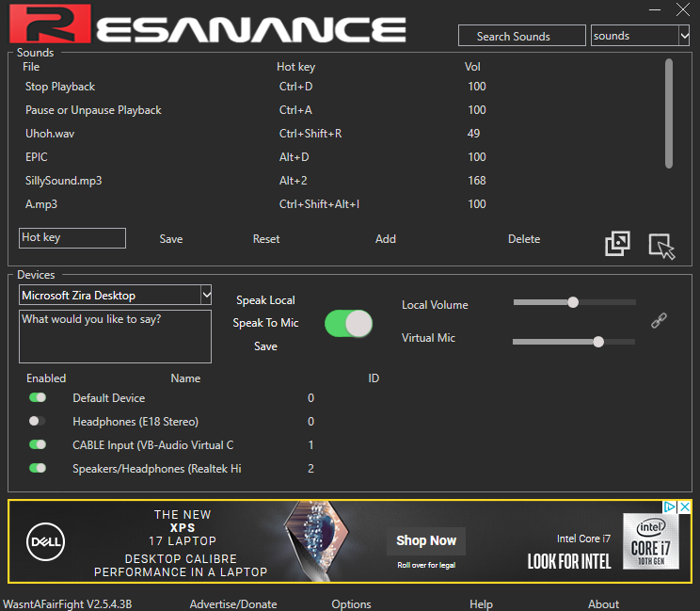This screenshot has width=700, height=611.
Task: Click the Name column header in Devices
Action: [x=185, y=378]
